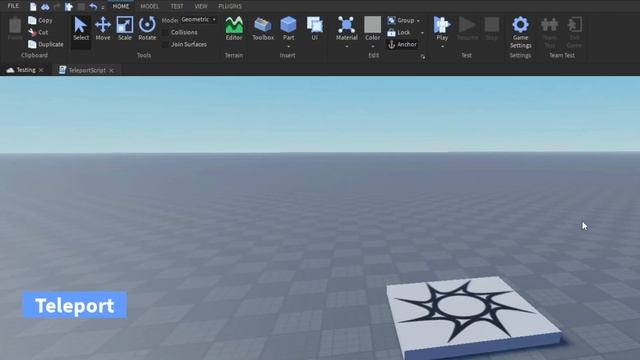Click the Material icon
Screen dimensions: 640x360
[x=347, y=25]
